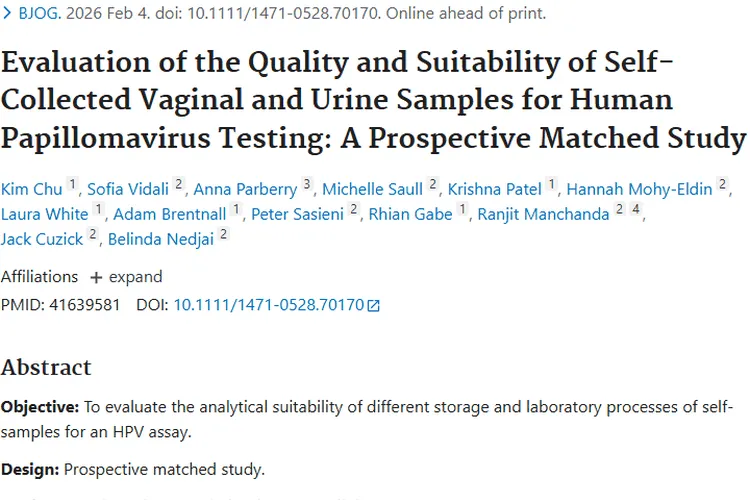Click author Hannah Mohy-Eldin

coord(640,189)
